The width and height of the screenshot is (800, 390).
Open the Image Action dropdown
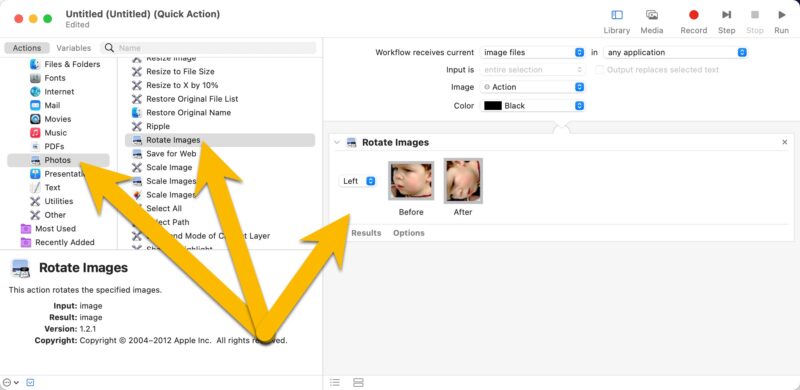(532, 87)
